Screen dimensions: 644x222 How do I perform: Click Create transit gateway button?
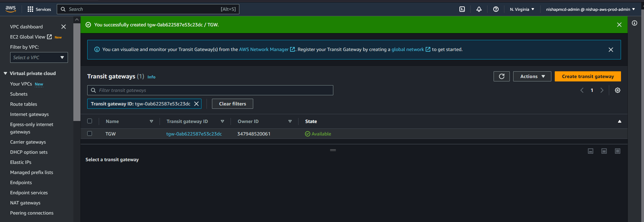tap(588, 76)
